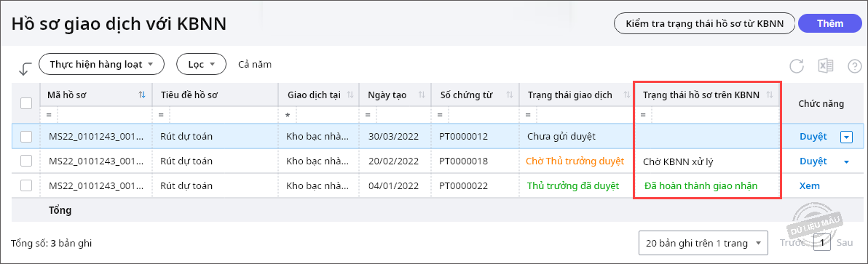868x264 pixels.
Task: Open the Xem link for PT0000022
Action: (809, 186)
